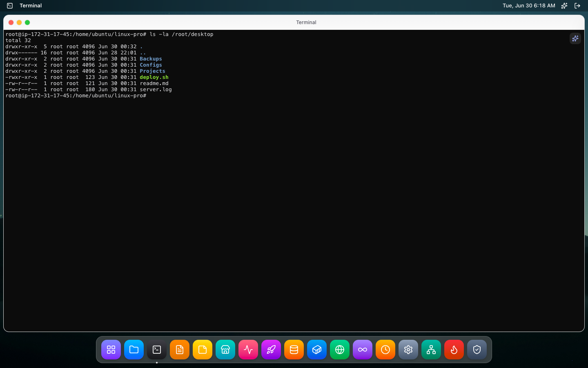Click the server.log file name
This screenshot has height=368, width=588.
(x=156, y=90)
